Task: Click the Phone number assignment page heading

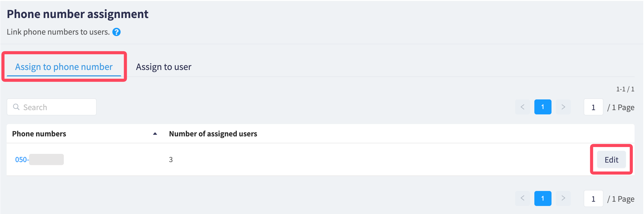Action: click(x=77, y=14)
